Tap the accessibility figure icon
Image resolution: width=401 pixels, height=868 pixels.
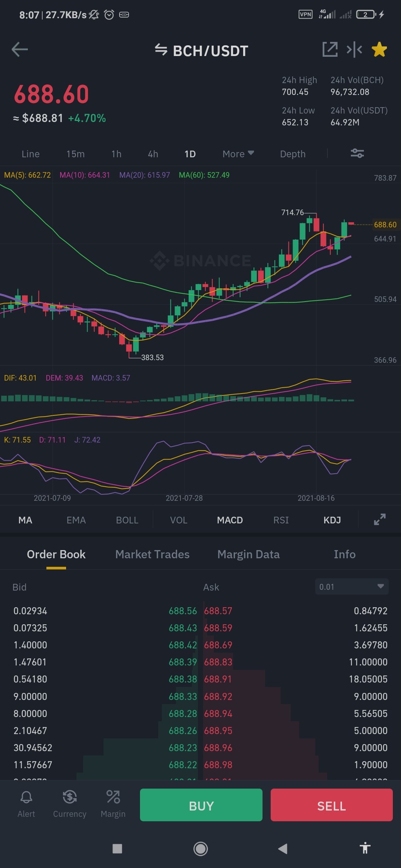tap(365, 848)
